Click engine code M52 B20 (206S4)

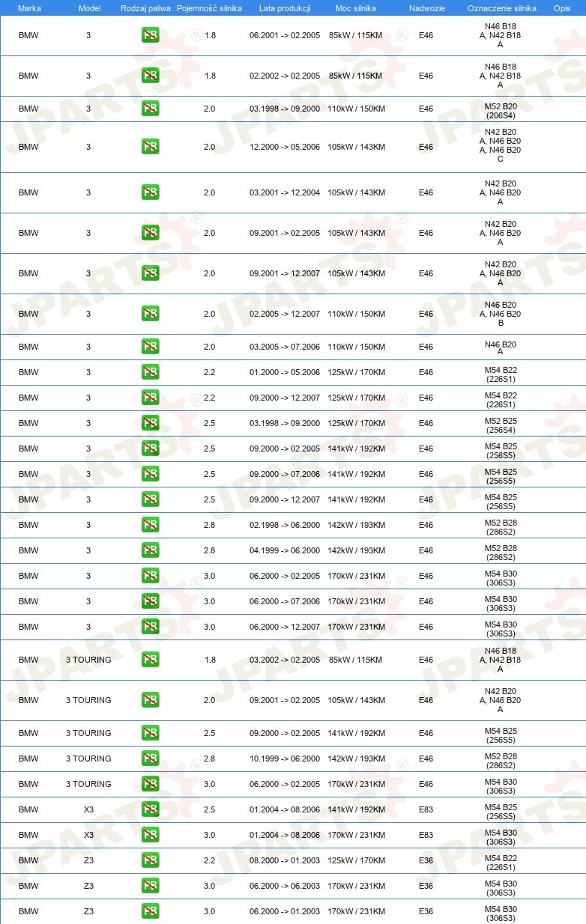[501, 111]
